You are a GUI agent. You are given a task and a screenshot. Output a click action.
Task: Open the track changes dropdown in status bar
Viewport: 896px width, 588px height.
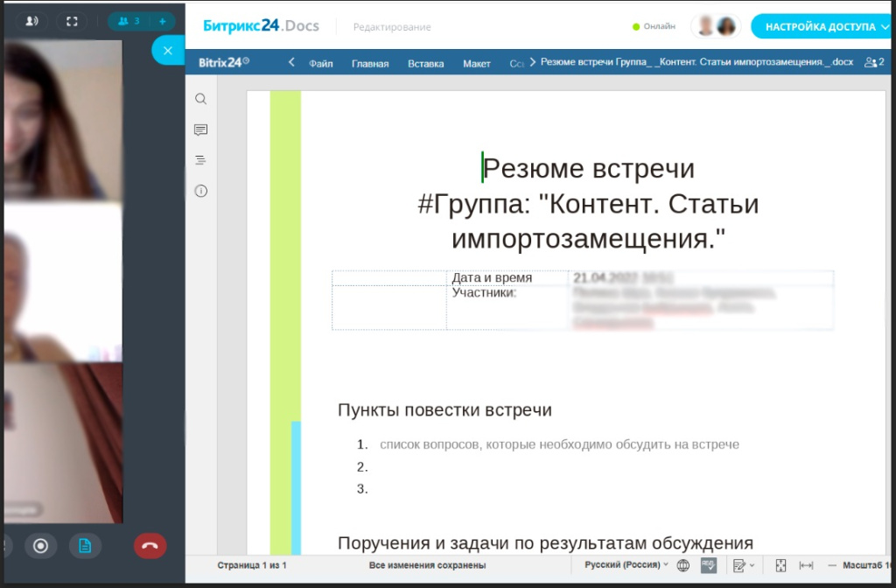click(x=743, y=566)
